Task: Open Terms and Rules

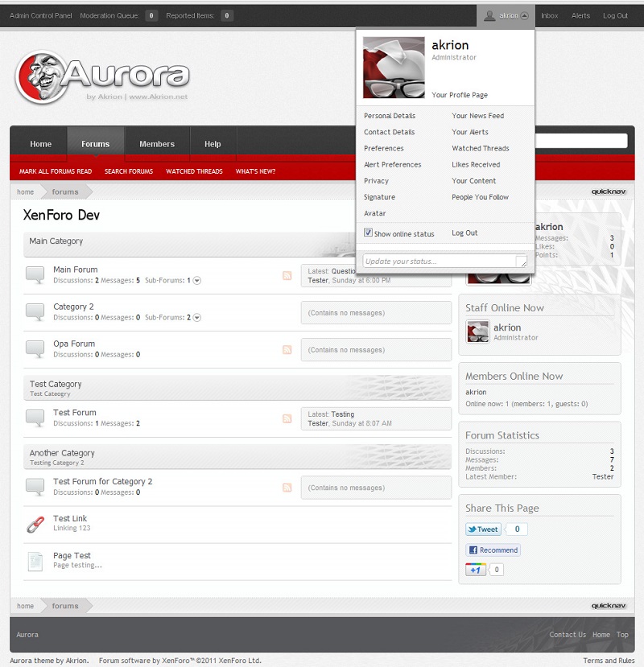Action: click(609, 661)
